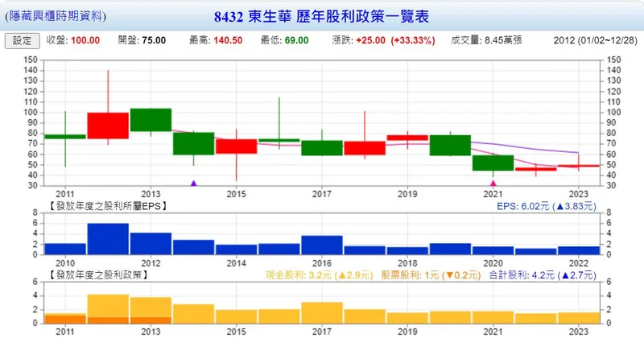
Task: Click the 2022 label on EPS axis
Action: coord(579,263)
